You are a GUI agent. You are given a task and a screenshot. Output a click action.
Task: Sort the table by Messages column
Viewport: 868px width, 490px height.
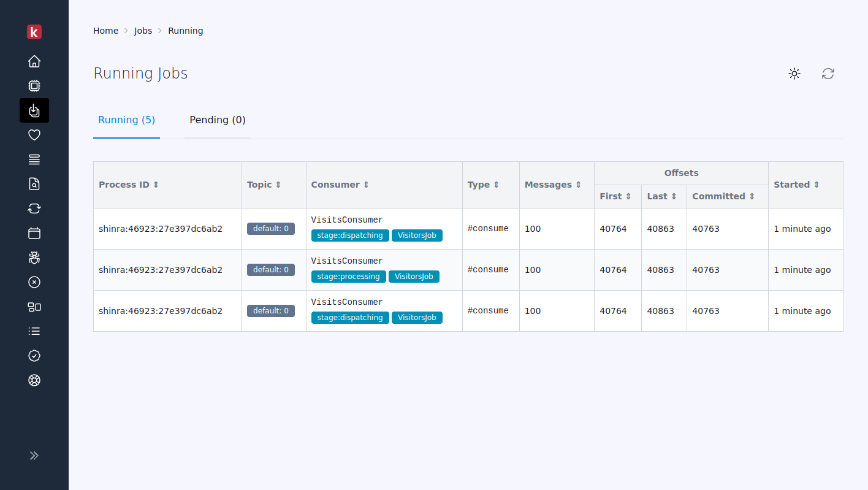pos(553,185)
